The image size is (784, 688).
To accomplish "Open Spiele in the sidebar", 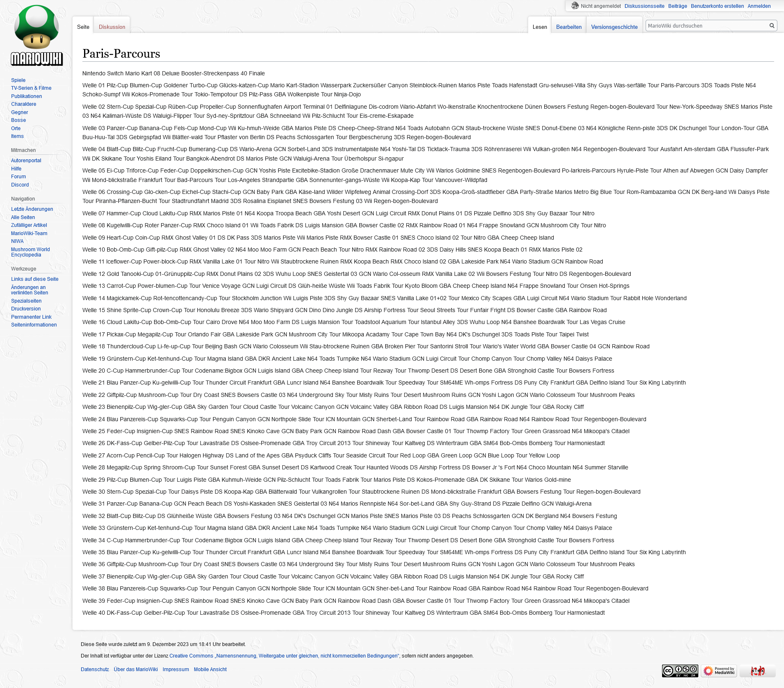I will (x=18, y=80).
